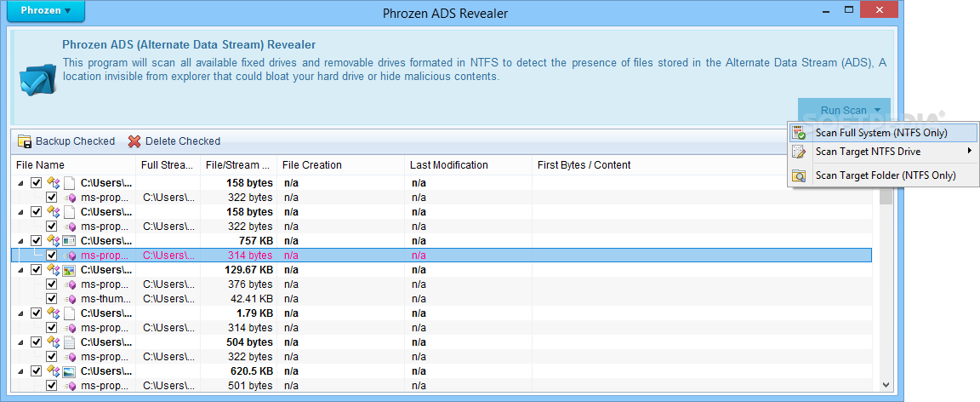
Task: Click the Backup Checked floppy-folder icon
Action: [25, 141]
